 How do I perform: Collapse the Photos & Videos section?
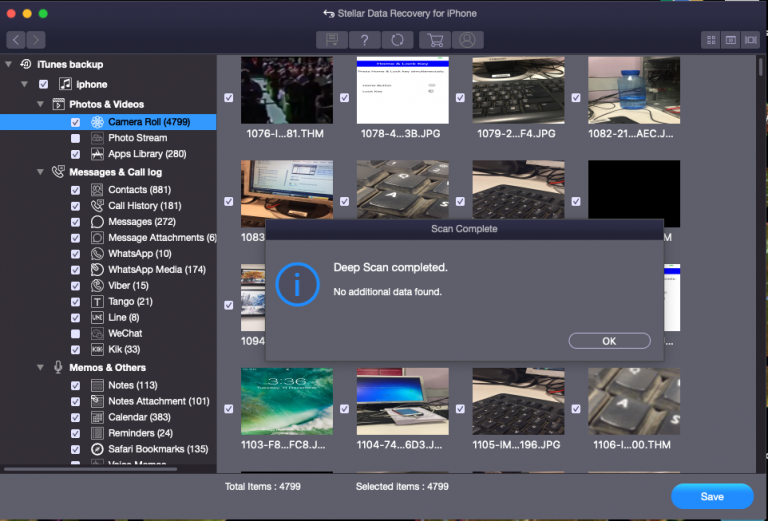(x=40, y=104)
